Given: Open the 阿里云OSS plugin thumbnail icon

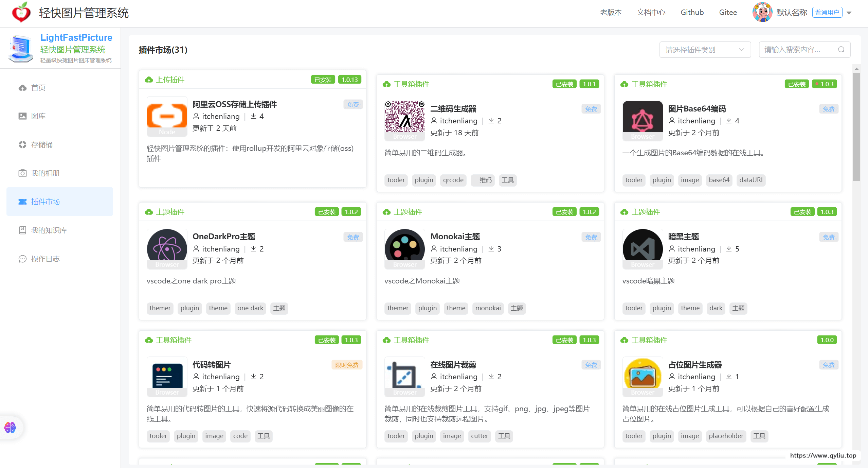Looking at the screenshot, I should point(167,116).
